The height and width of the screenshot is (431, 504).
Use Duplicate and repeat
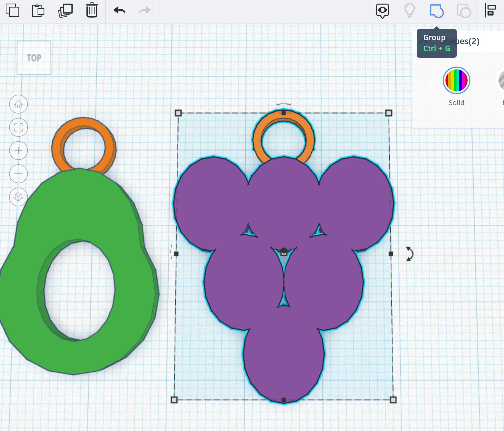coord(65,10)
